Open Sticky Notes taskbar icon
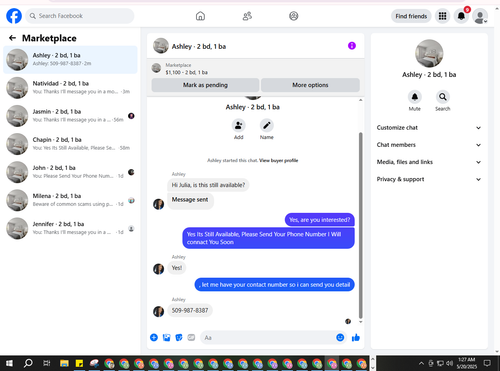The width and height of the screenshot is (500, 371). point(79,363)
